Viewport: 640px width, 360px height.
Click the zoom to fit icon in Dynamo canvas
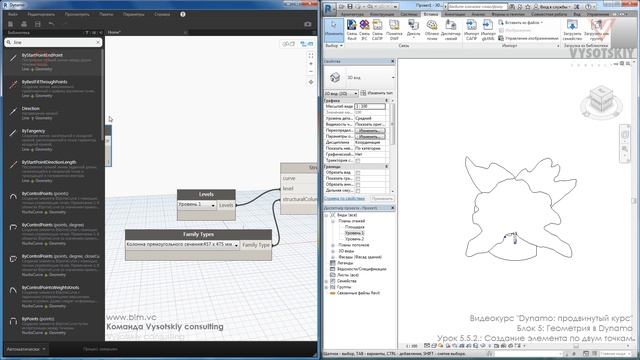[311, 56]
